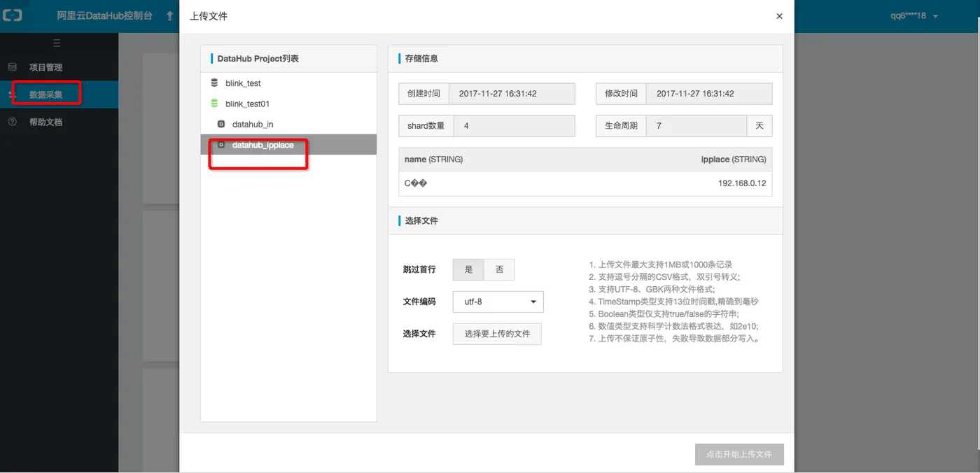Click the upload arrow icon in header

point(169,15)
